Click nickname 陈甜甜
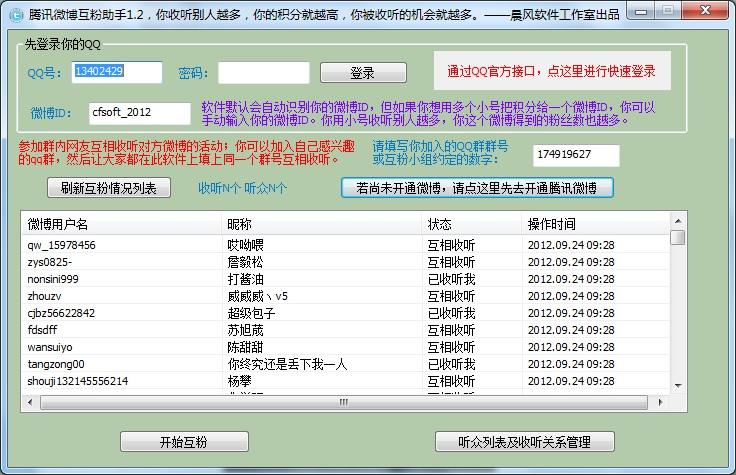This screenshot has width=736, height=475. coord(245,347)
